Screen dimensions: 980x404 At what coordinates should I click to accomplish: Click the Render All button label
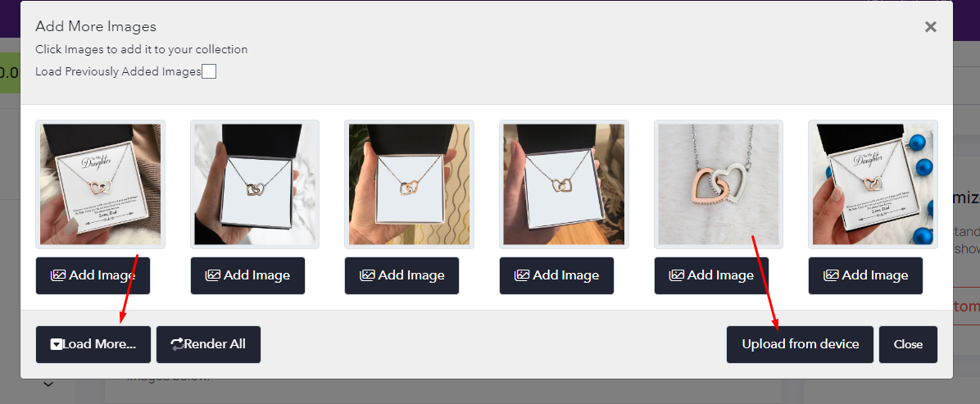pos(215,344)
